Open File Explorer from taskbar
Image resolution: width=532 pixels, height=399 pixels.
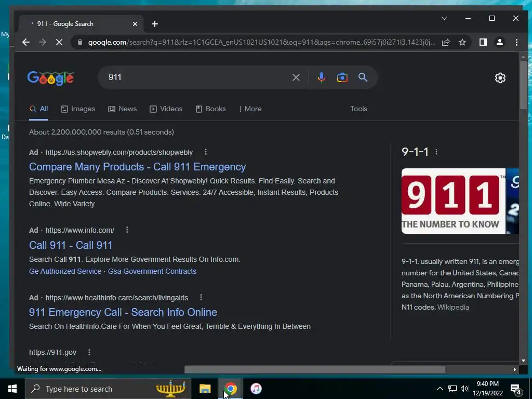205,389
